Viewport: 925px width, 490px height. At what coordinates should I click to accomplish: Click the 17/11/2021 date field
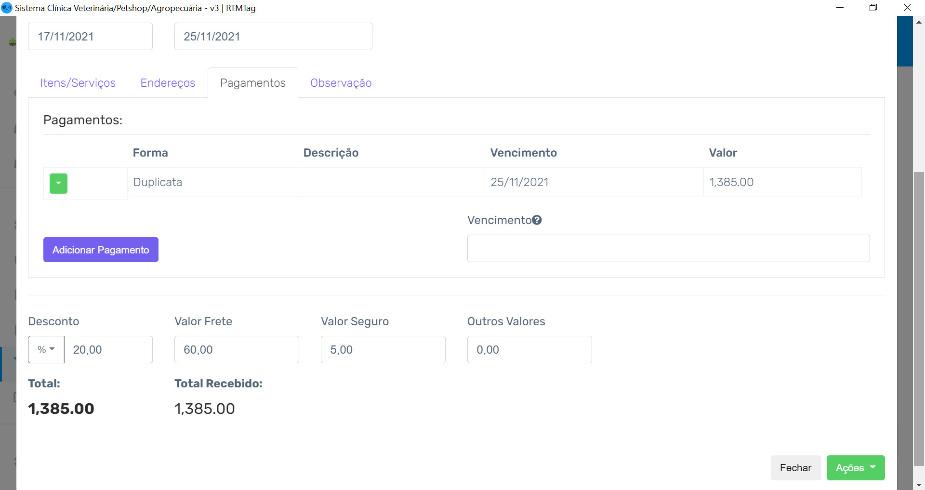(x=90, y=37)
